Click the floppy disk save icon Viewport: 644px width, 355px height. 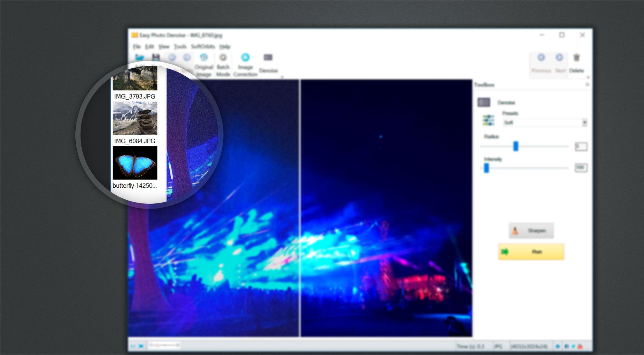pos(156,58)
